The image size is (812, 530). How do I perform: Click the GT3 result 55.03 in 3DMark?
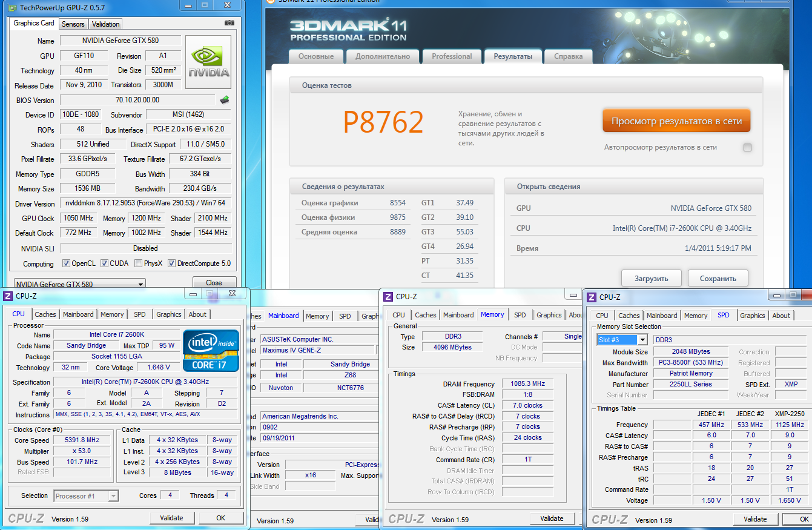(464, 232)
